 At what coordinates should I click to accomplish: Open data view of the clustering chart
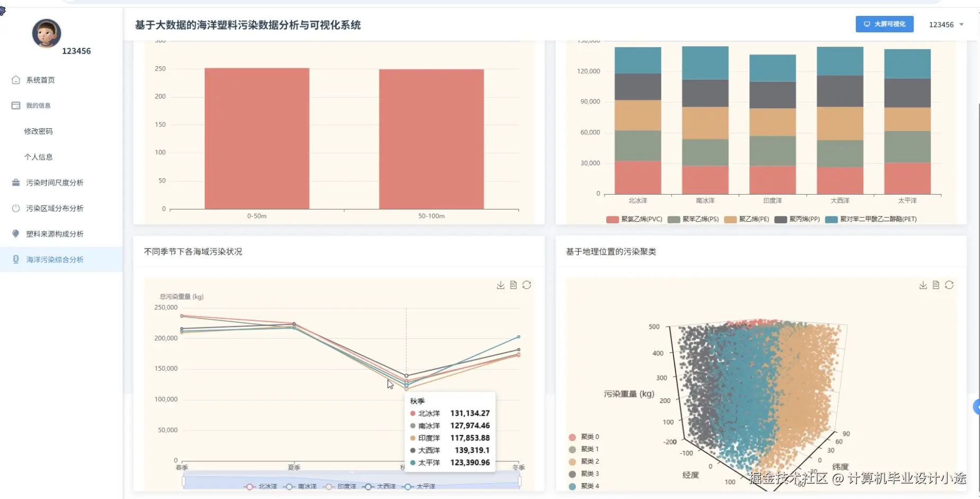[x=935, y=285]
